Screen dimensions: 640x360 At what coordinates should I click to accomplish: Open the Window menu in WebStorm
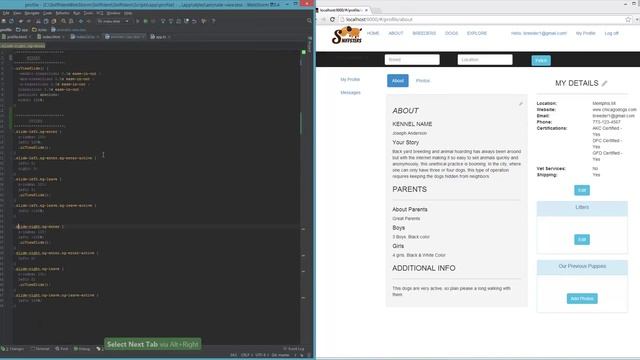point(113,13)
